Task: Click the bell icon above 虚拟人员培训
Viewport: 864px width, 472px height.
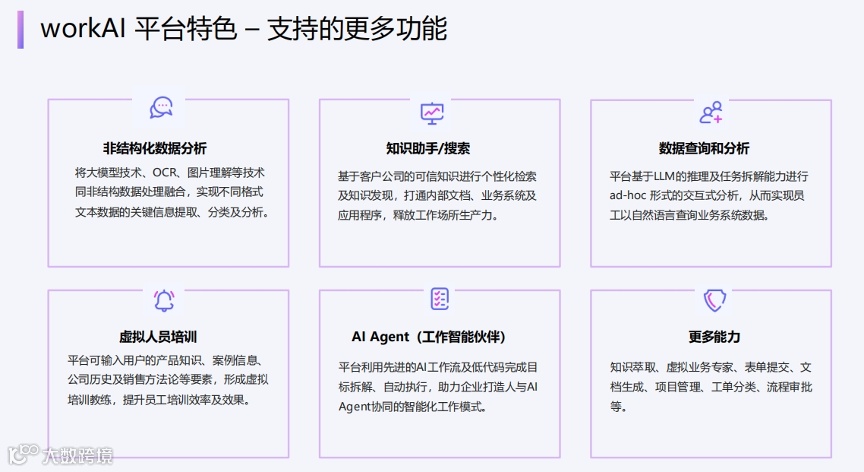Action: [164, 301]
